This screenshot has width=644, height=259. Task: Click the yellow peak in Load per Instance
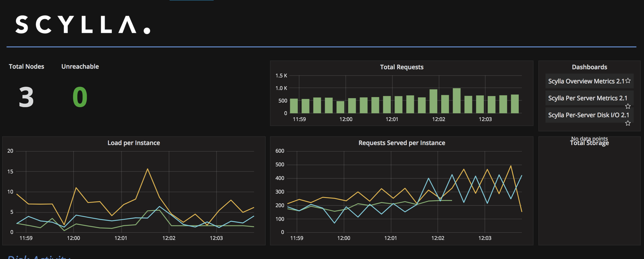click(148, 169)
